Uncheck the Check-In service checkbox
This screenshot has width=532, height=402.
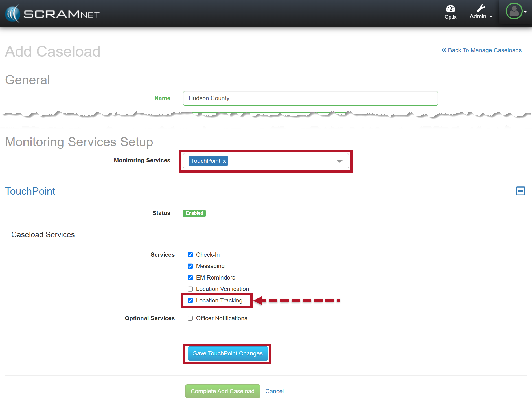(190, 255)
